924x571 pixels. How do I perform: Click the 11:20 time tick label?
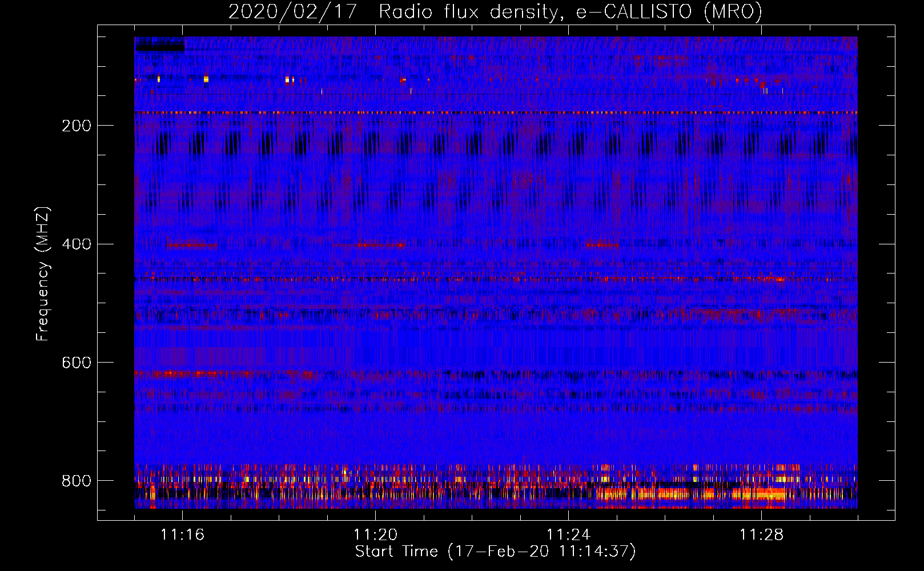point(376,535)
